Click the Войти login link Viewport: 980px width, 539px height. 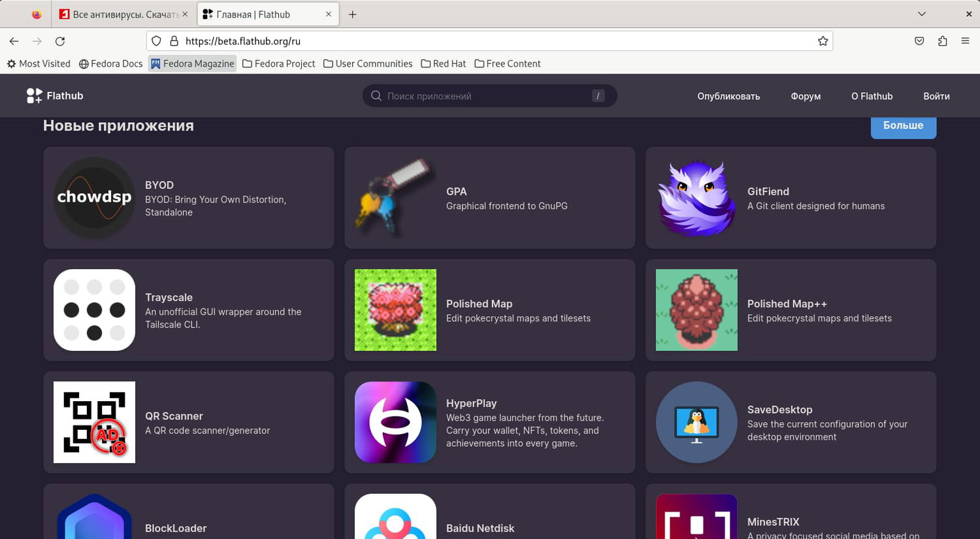[x=936, y=96]
